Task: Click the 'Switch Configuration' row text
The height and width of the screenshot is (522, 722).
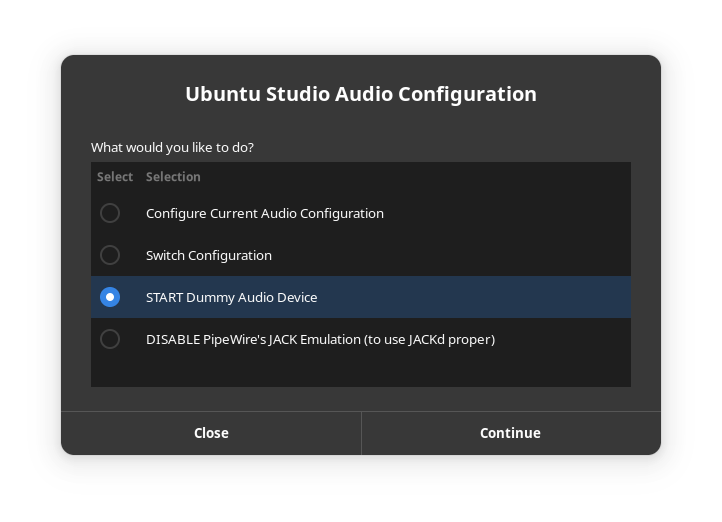Action: [209, 255]
